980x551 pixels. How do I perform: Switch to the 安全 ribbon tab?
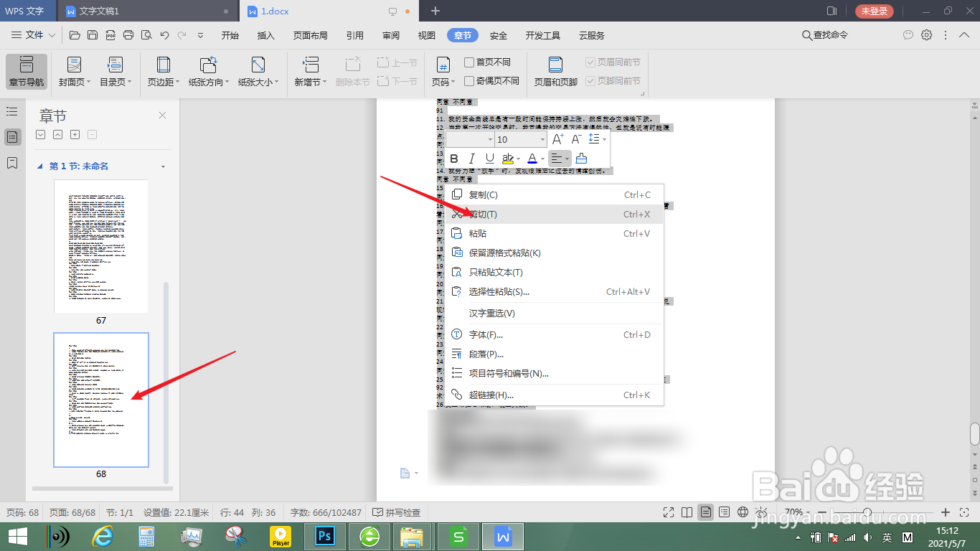499,35
